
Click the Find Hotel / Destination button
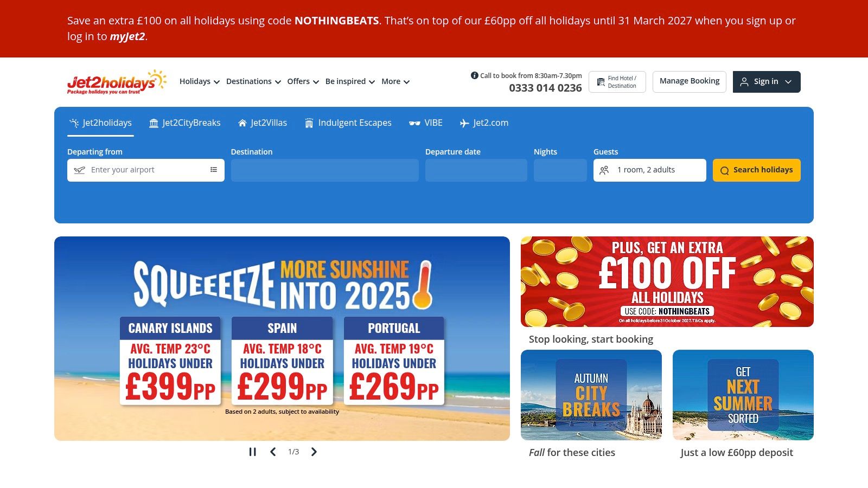click(617, 82)
